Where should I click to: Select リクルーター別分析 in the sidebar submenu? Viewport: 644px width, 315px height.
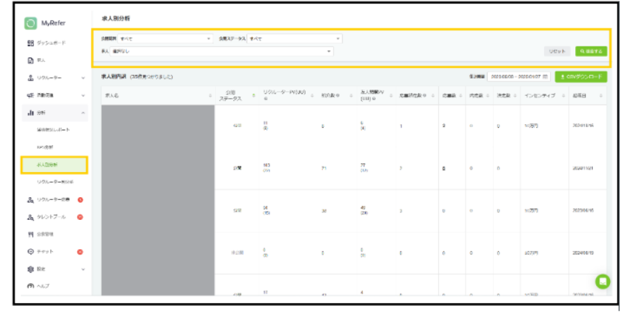54,182
